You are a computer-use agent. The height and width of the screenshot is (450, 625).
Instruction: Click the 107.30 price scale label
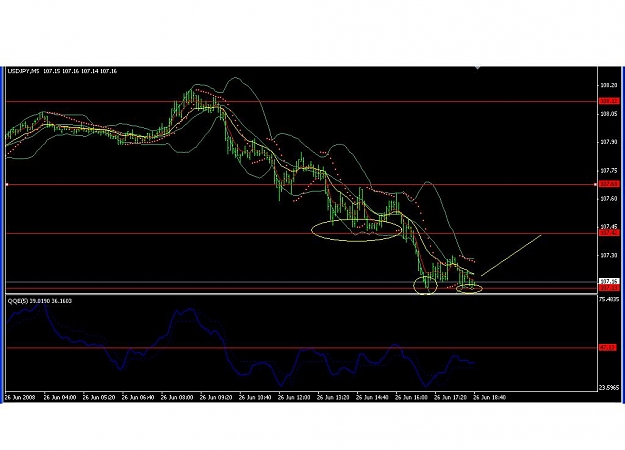click(x=609, y=255)
